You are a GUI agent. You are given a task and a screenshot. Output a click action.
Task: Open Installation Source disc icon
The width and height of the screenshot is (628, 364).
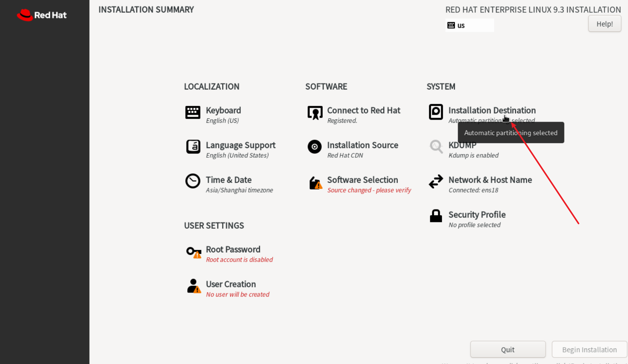coord(315,147)
